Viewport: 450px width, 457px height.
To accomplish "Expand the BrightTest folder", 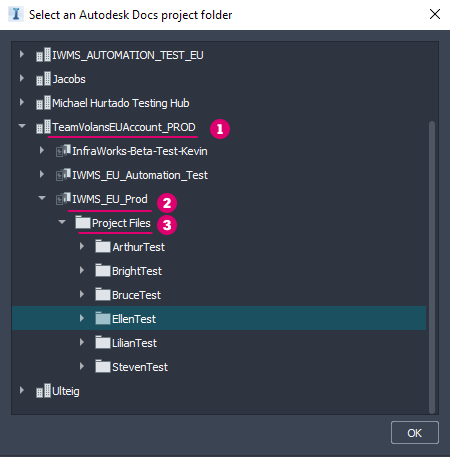I will pyautogui.click(x=82, y=270).
